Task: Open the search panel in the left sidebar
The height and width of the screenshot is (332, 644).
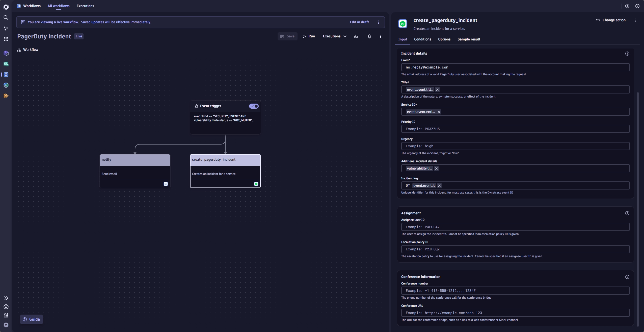Action: [x=6, y=17]
